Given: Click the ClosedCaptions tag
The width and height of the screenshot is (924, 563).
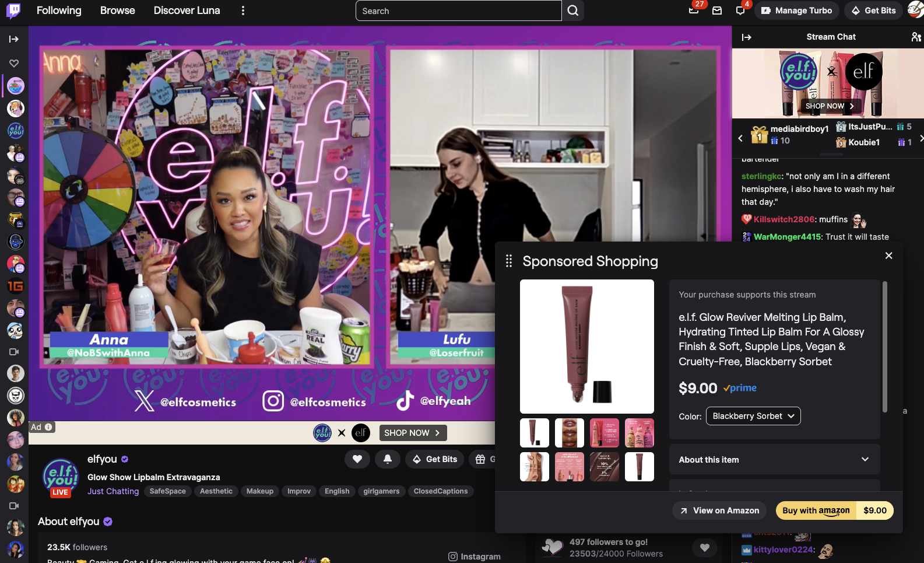Looking at the screenshot, I should (441, 491).
